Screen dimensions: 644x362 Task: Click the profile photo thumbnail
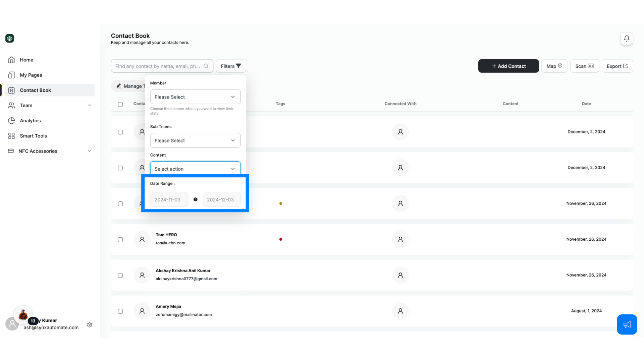tap(23, 315)
